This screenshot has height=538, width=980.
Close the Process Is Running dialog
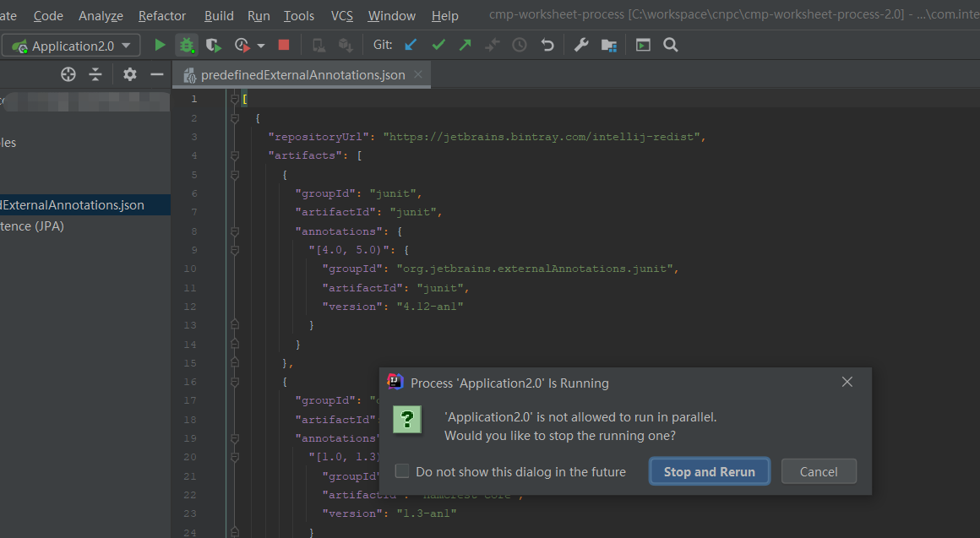[x=847, y=382]
